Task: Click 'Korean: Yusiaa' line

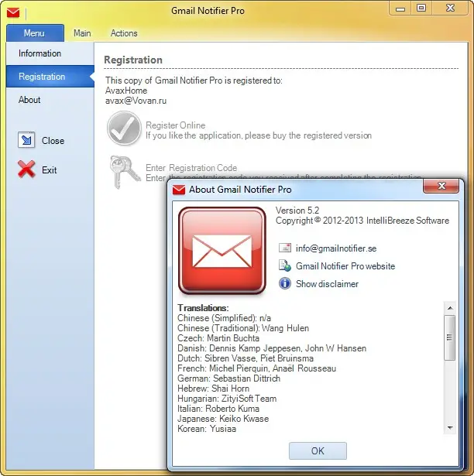Action: pyautogui.click(x=207, y=429)
